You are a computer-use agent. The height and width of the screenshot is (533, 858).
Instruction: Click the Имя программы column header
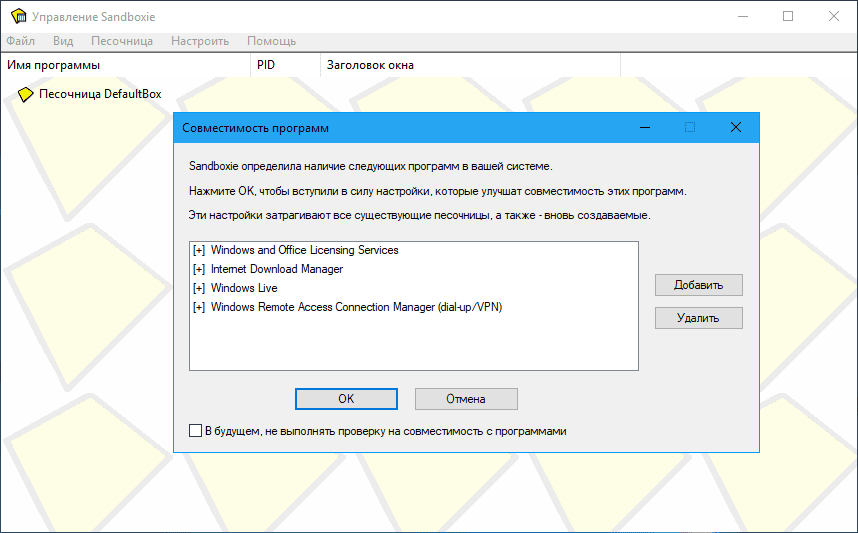pos(126,65)
